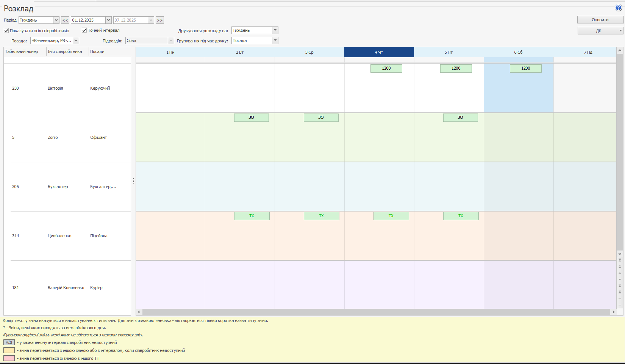
Task: Select the 'ТХ' shift on Tuesday for Цимбаленко
Action: click(x=252, y=216)
